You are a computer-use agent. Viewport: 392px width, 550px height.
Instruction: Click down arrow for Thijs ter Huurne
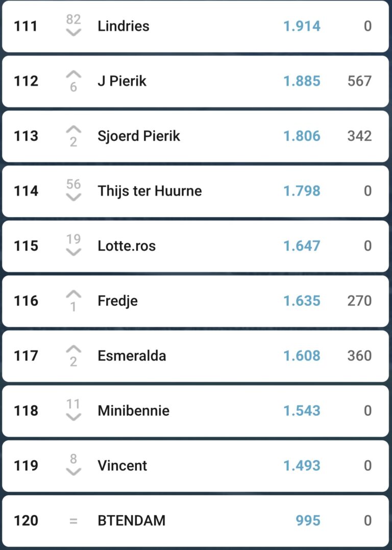(73, 198)
